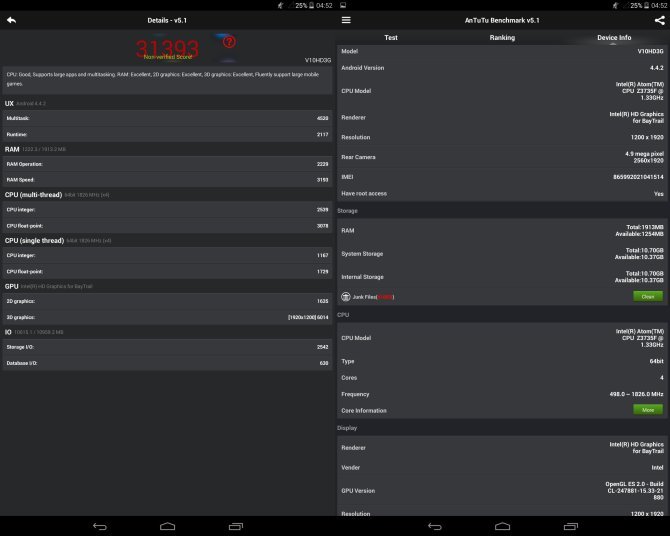Click the green Clean button

point(648,296)
